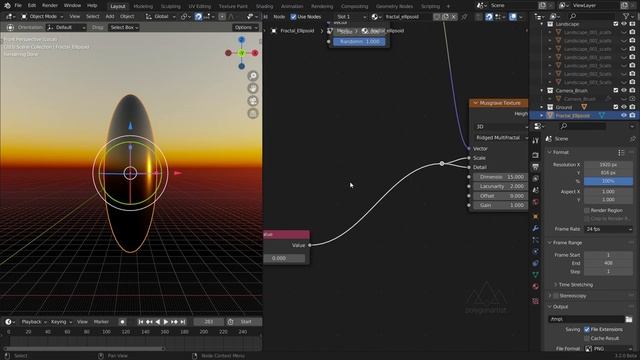
Task: Toggle the Use Nodes checkbox
Action: 293,17
